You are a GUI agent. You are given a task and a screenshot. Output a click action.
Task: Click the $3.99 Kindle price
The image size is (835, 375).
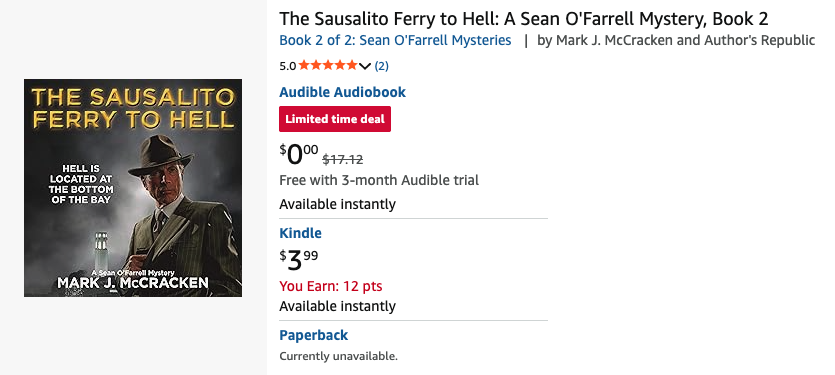(299, 259)
